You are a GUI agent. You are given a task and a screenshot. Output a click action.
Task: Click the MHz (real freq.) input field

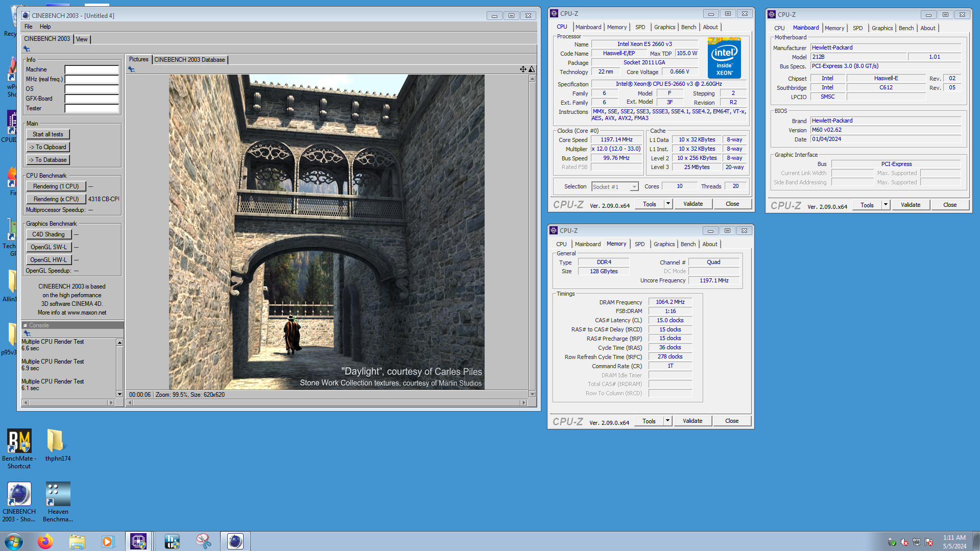pos(92,79)
